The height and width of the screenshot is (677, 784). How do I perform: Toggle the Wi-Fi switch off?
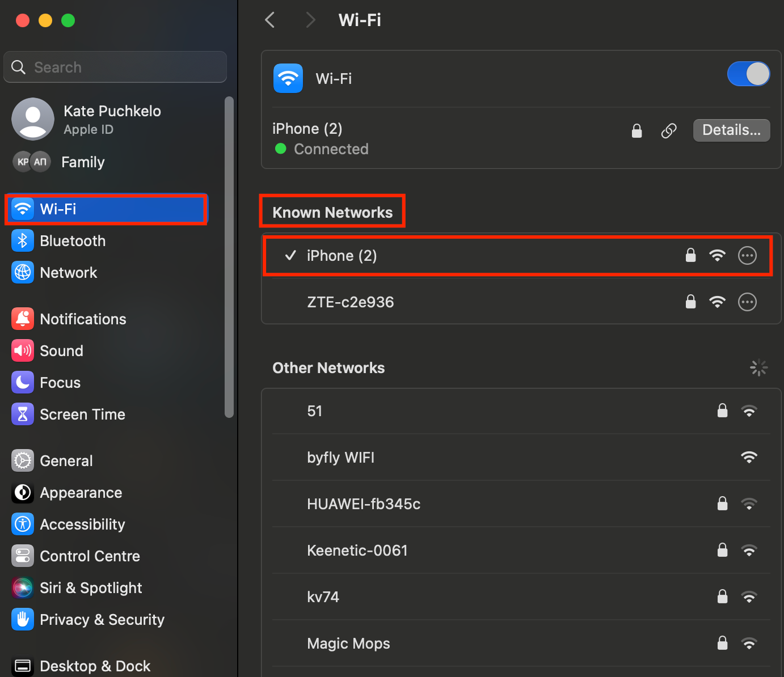(748, 74)
